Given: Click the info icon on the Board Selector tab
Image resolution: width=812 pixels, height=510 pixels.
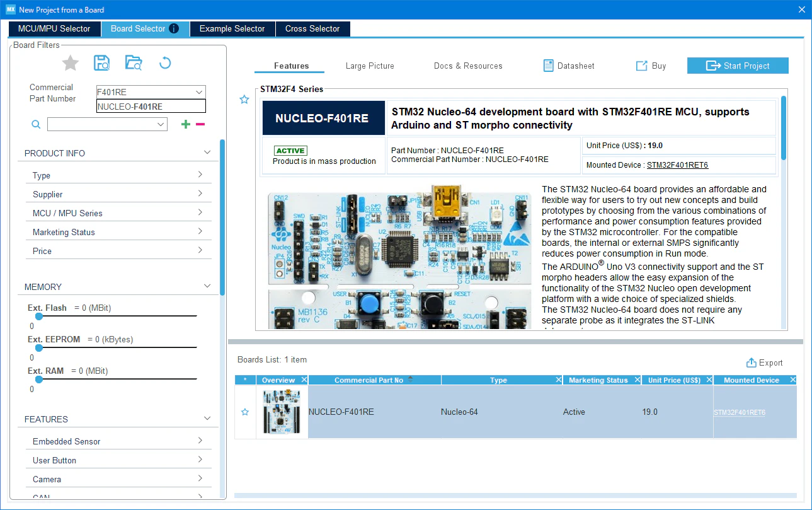Looking at the screenshot, I should click(174, 28).
